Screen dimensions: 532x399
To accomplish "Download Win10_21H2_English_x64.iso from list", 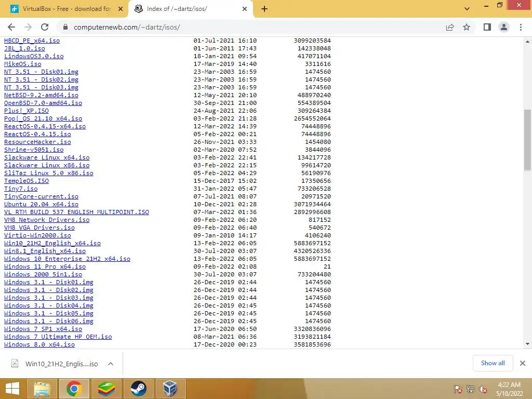I will click(x=52, y=243).
